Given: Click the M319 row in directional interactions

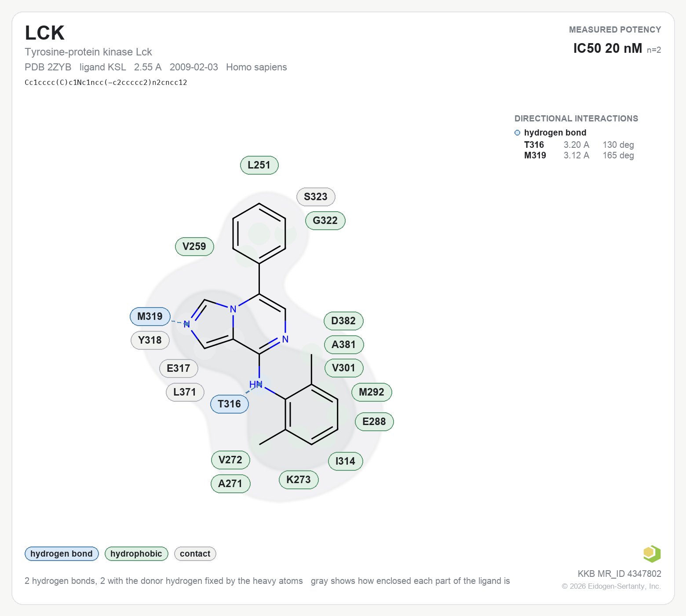Looking at the screenshot, I should click(579, 155).
